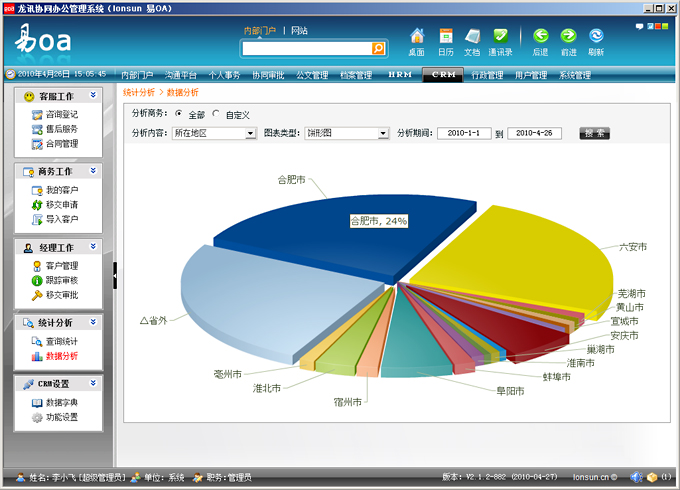Open the 日历 calendar icon
This screenshot has height=490, width=680.
pos(446,42)
